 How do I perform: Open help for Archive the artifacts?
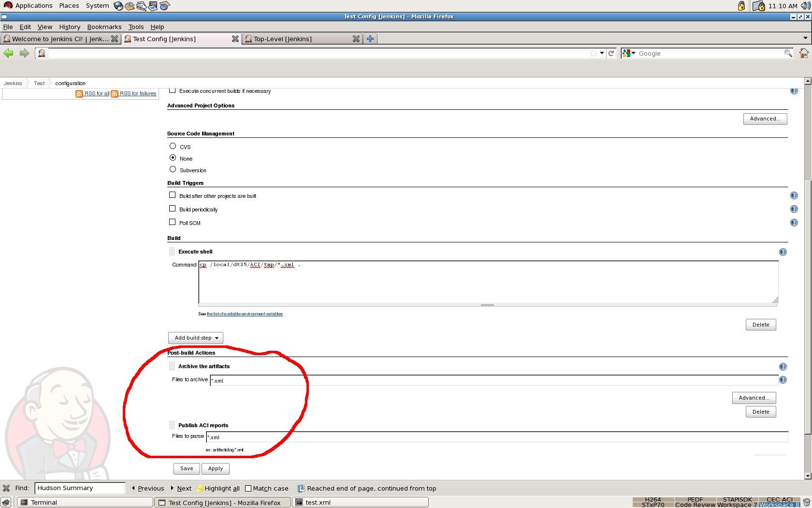[783, 367]
